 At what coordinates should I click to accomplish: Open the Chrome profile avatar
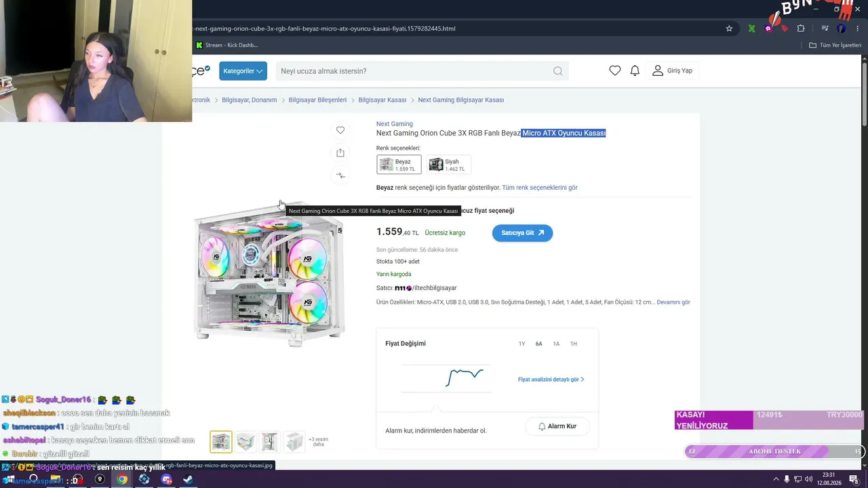842,28
